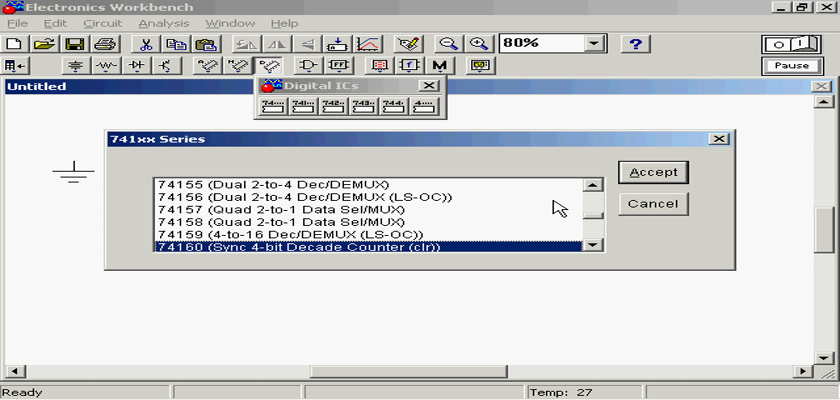Open the 80% zoom level dropdown
Image resolution: width=840 pixels, height=400 pixels.
(593, 44)
